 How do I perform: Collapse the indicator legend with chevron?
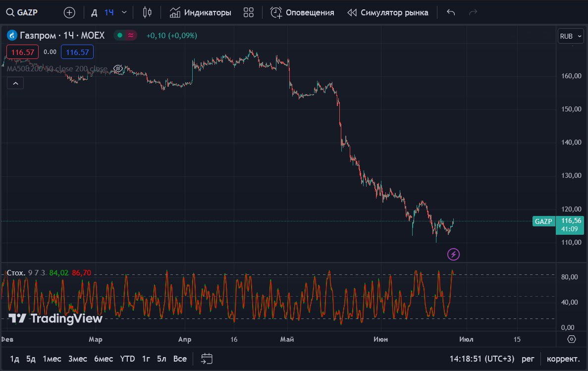click(15, 83)
